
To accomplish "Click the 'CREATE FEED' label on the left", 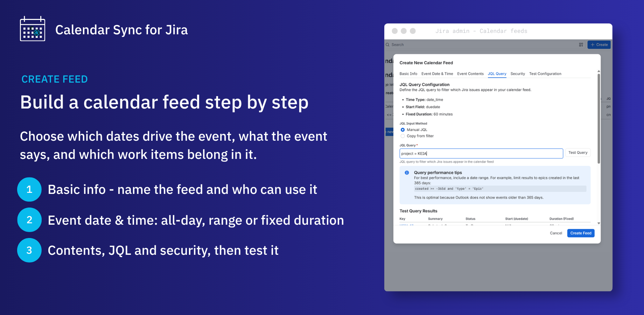I will point(55,79).
